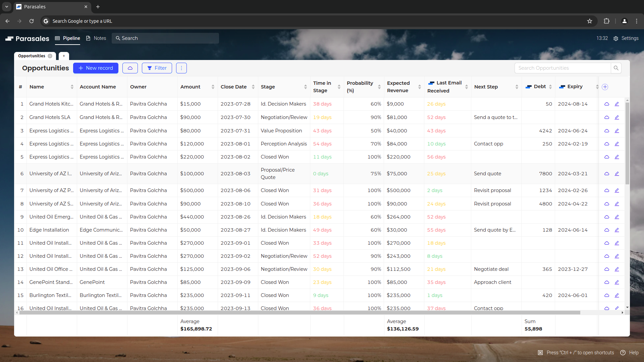644x362 pixels.
Task: Click cloud icon in Edge Installation row
Action: click(607, 230)
